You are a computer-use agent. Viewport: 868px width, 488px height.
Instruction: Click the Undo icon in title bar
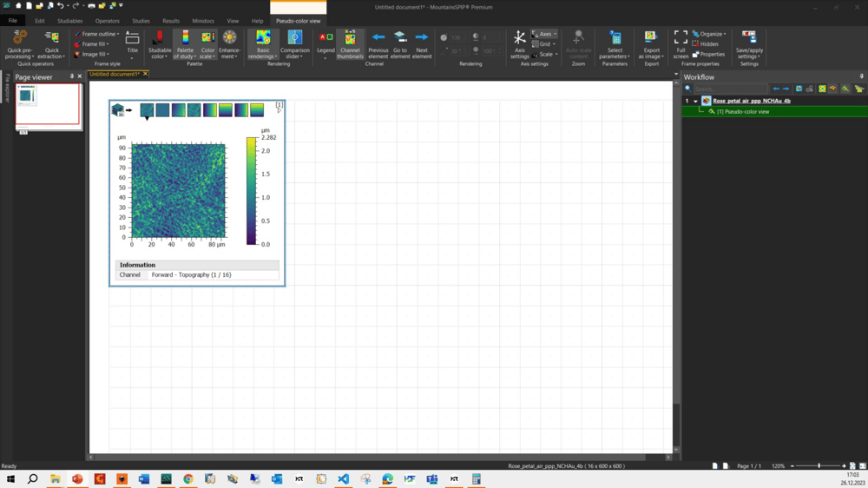(61, 5)
